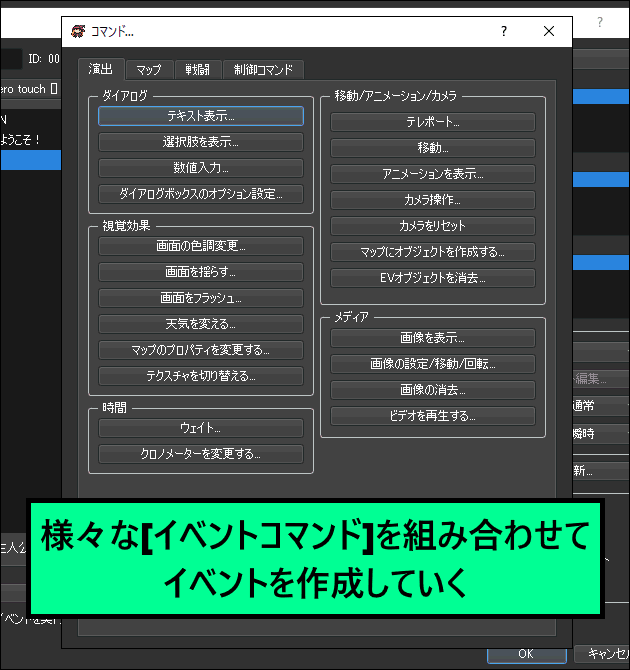Click the テレポート button
The width and height of the screenshot is (630, 670).
pyautogui.click(x=432, y=122)
